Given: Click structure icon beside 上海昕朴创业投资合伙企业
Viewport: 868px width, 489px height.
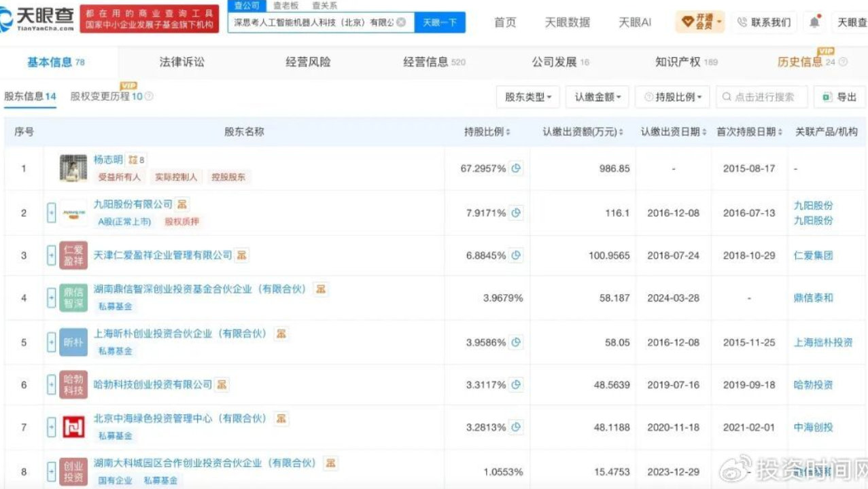Looking at the screenshot, I should pos(280,333).
